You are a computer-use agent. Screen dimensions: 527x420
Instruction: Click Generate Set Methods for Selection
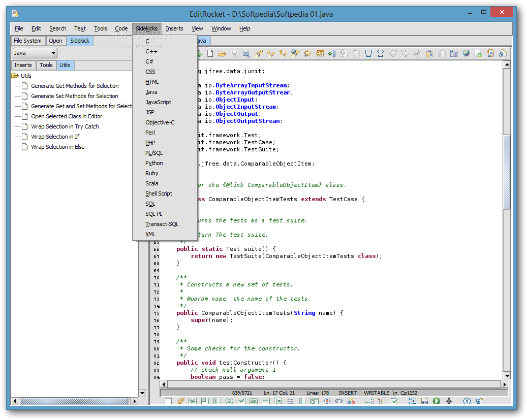point(75,96)
